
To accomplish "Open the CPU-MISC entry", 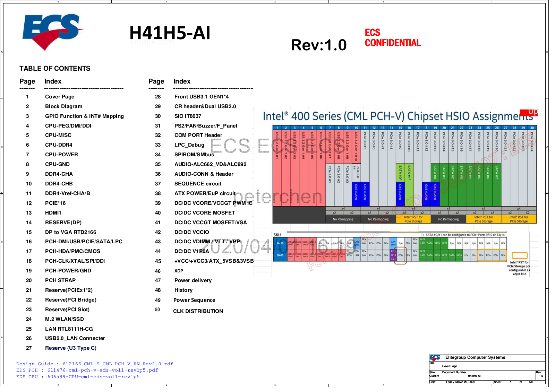I will (x=58, y=135).
